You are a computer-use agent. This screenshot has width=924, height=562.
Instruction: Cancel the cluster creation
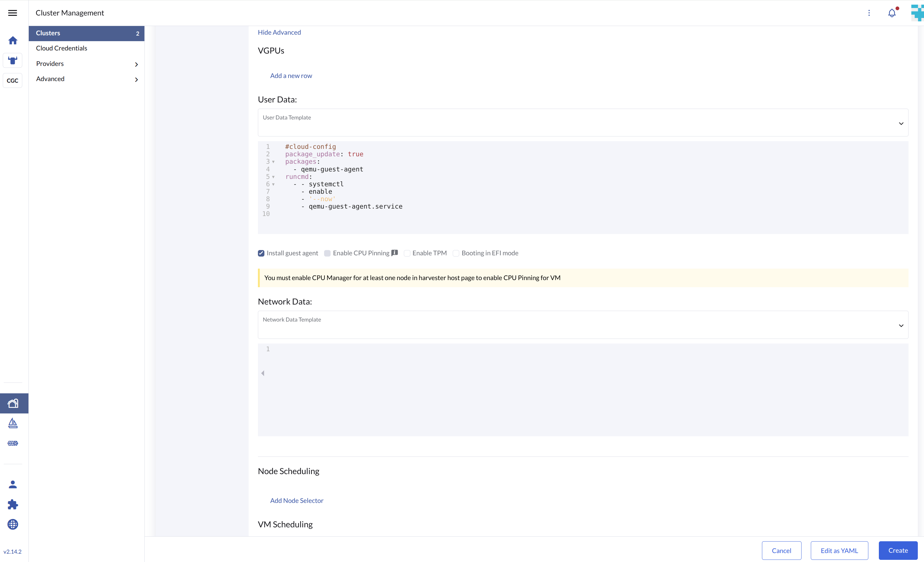[781, 550]
